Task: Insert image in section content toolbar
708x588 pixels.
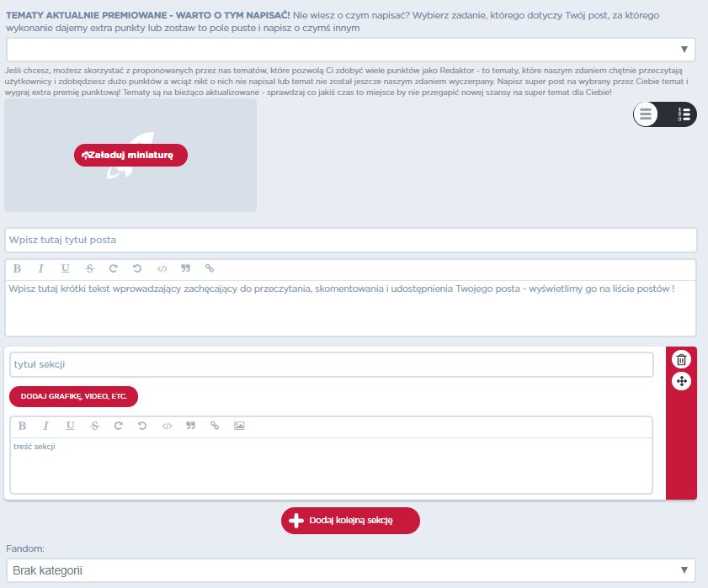Action: point(239,426)
